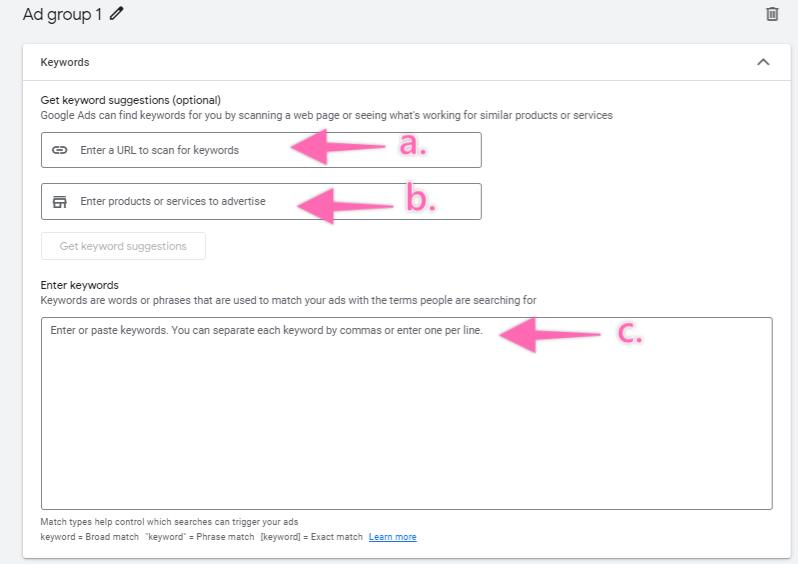Click the Phrase match legend text

pos(200,537)
